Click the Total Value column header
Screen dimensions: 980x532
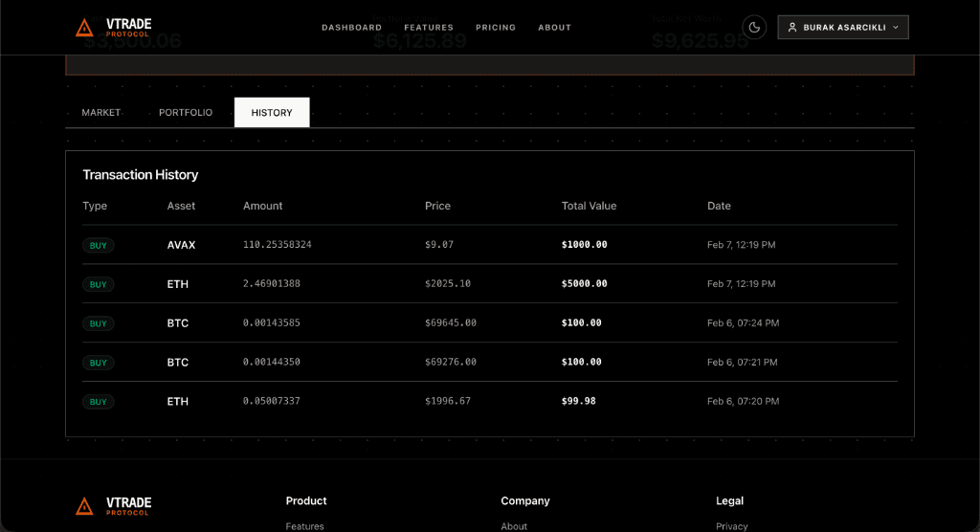click(589, 206)
